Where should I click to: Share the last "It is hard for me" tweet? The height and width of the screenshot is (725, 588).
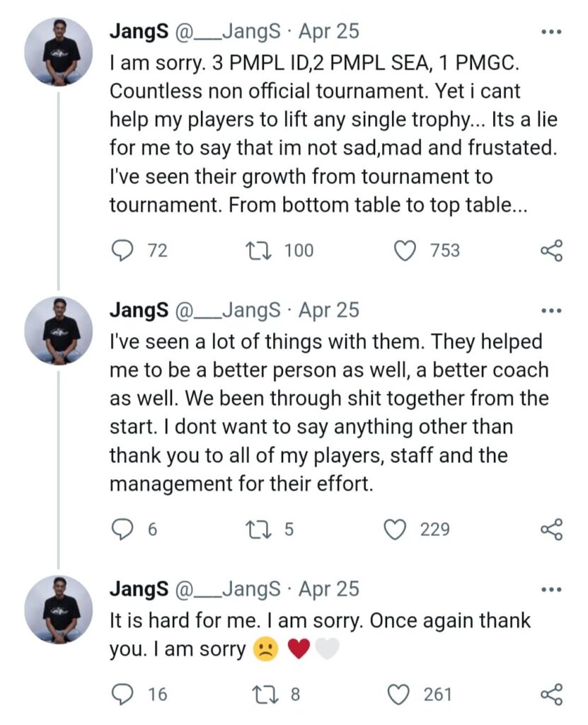[551, 695]
